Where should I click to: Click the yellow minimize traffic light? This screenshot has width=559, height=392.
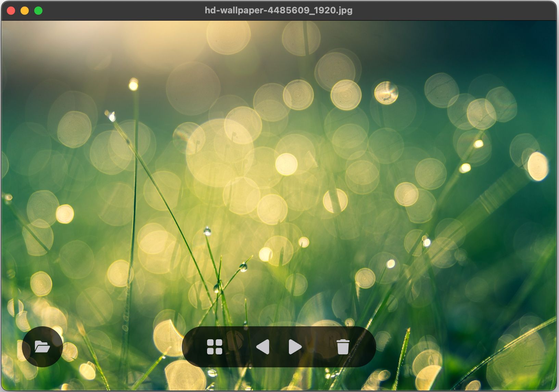(x=24, y=11)
